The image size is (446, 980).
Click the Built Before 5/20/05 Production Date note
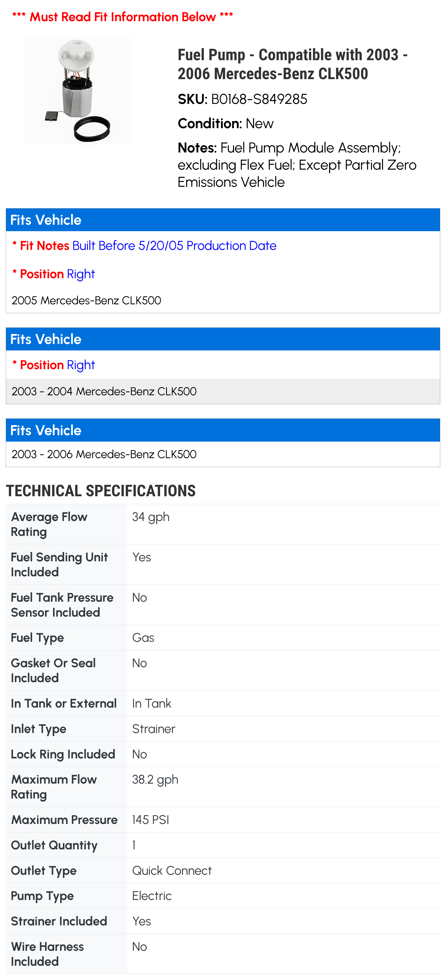tap(174, 246)
